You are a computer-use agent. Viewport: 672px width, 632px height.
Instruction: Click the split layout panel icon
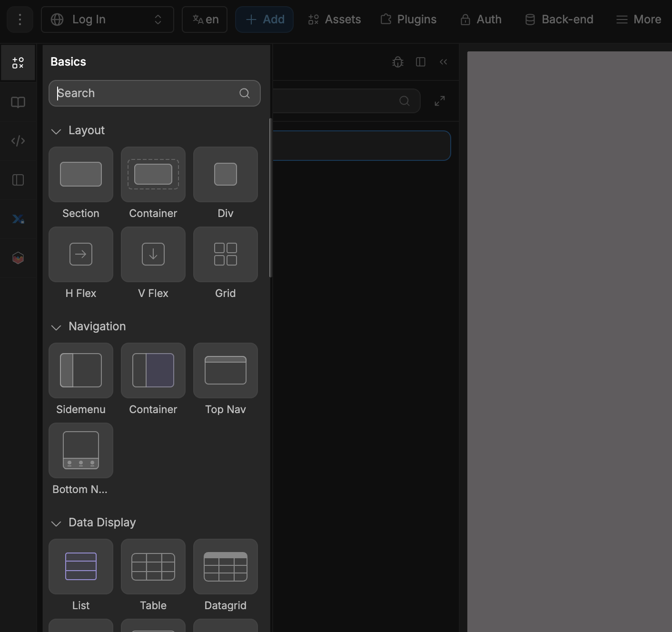tap(421, 62)
